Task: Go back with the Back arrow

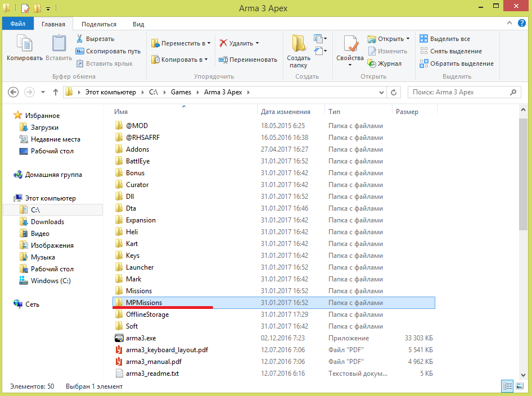Action: [13, 92]
